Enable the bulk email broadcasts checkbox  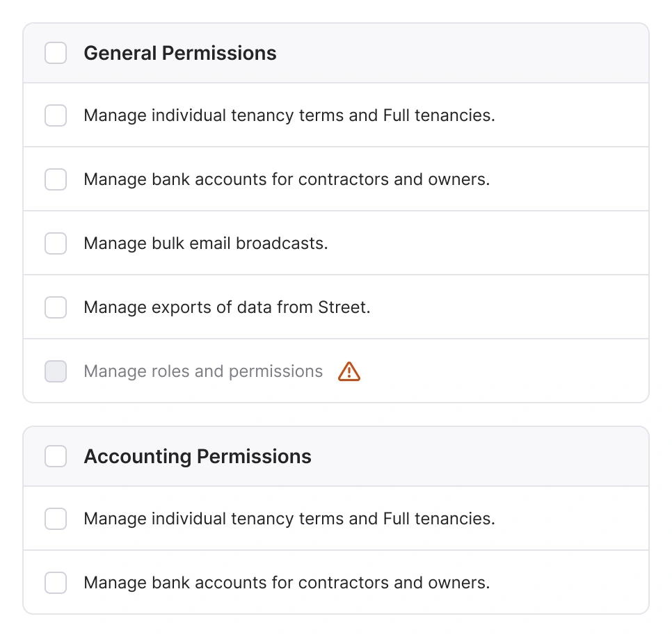click(x=56, y=243)
